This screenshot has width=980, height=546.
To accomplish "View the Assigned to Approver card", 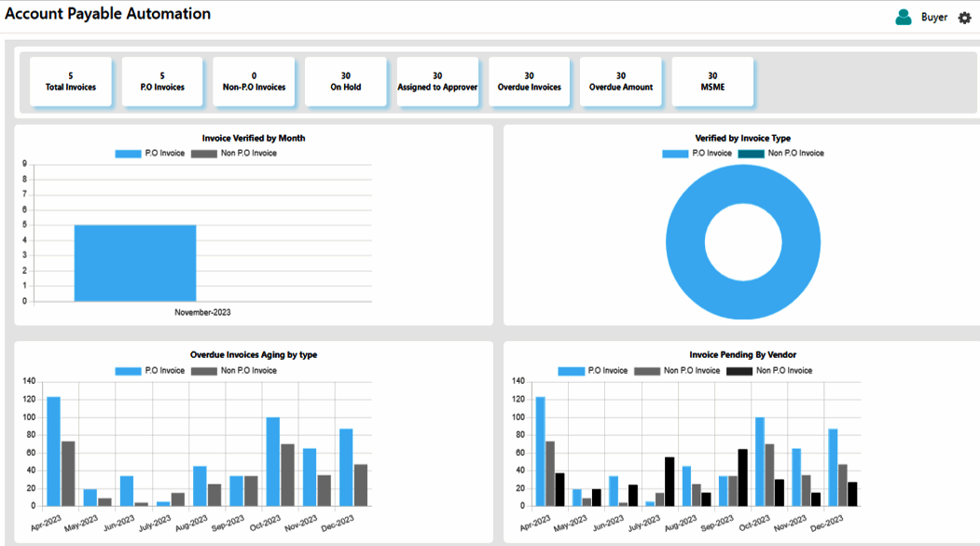I will (437, 82).
